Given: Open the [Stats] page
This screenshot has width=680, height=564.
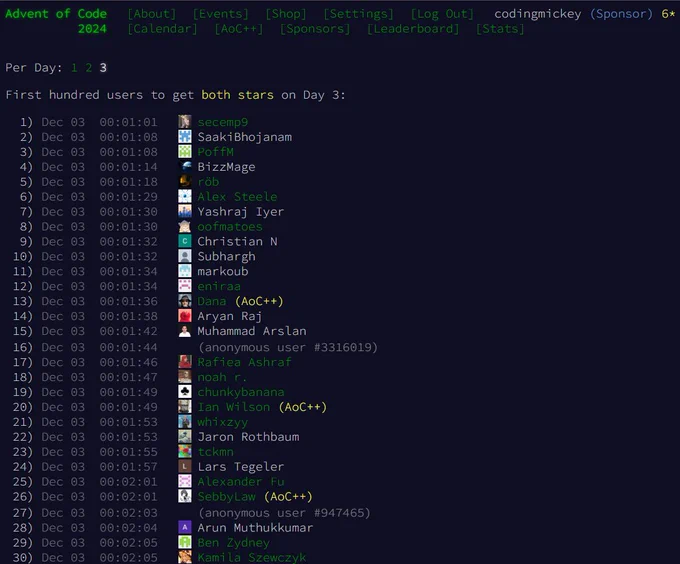Looking at the screenshot, I should [500, 29].
